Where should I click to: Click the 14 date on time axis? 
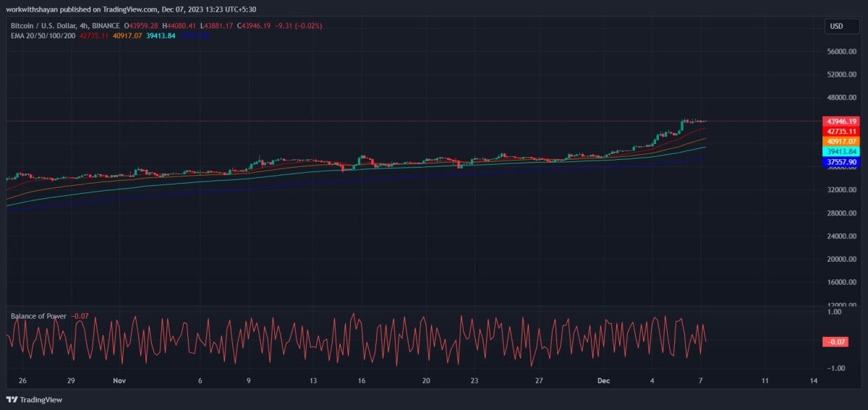[x=814, y=380]
